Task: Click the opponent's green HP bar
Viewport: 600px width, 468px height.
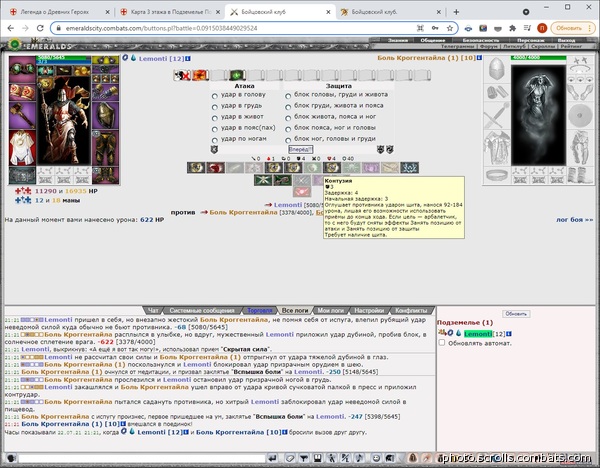Action: (x=538, y=57)
